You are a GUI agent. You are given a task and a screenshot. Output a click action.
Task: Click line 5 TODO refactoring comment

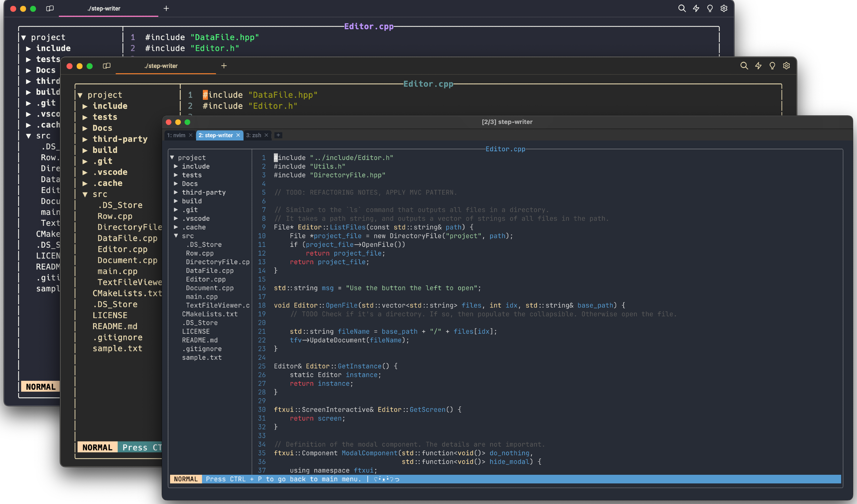click(366, 192)
